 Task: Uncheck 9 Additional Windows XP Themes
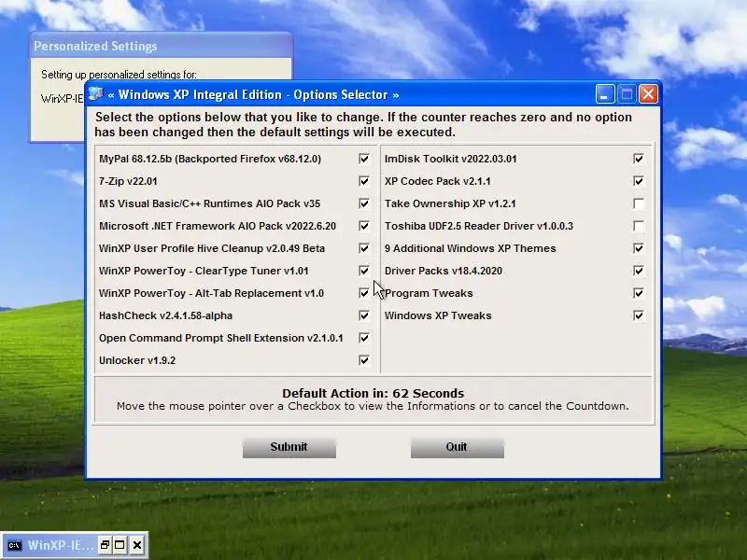point(639,248)
